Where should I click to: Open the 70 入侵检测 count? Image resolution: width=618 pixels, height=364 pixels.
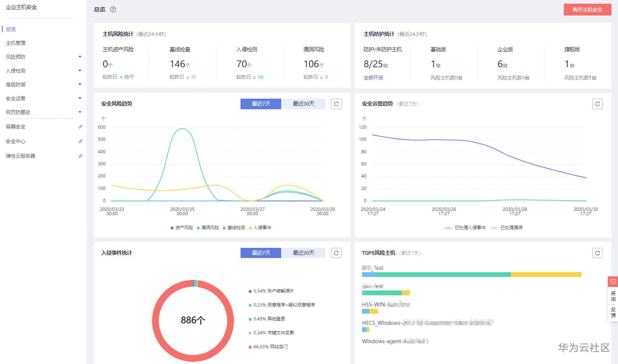click(x=244, y=64)
